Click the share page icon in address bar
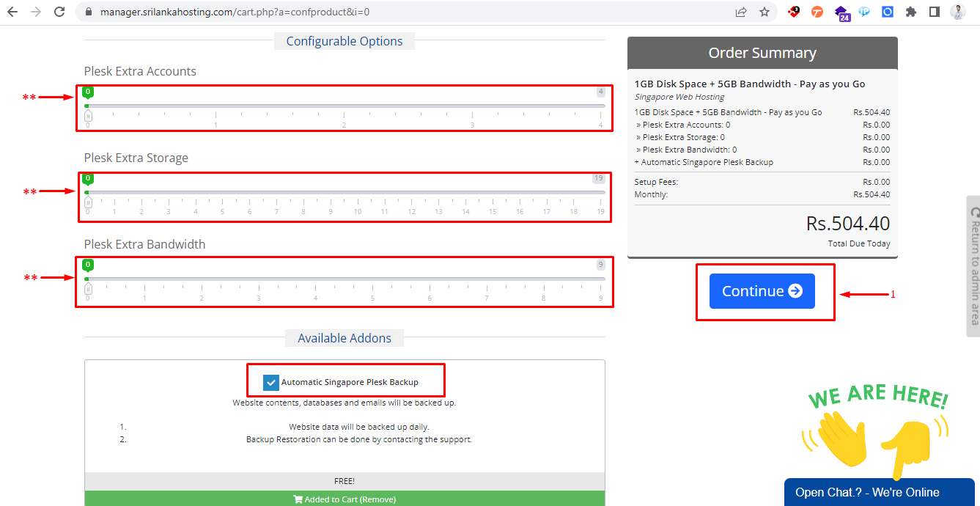The height and width of the screenshot is (506, 980). [742, 12]
